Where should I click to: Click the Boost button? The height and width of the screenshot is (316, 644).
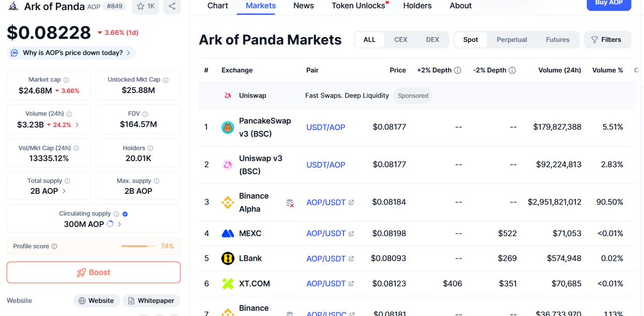point(93,272)
